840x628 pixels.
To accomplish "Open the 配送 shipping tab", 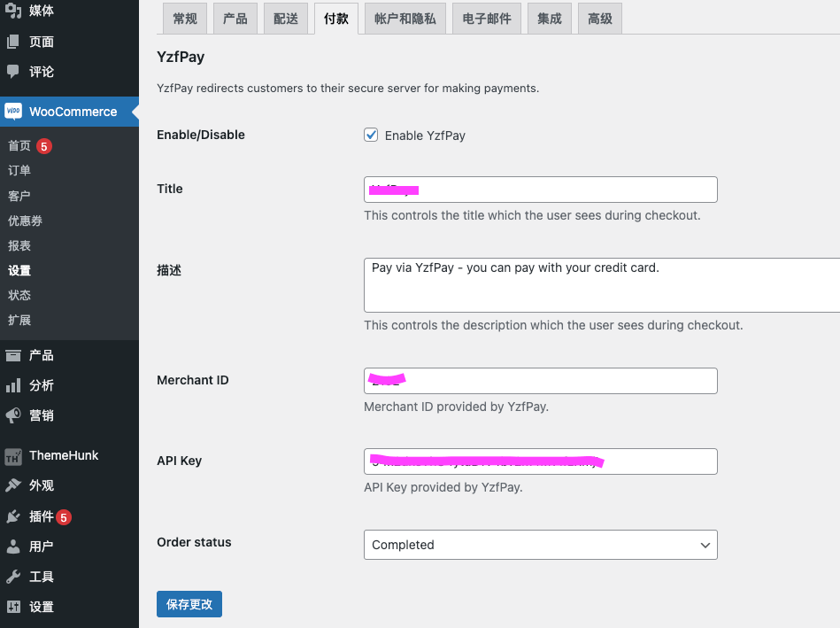I will (286, 19).
